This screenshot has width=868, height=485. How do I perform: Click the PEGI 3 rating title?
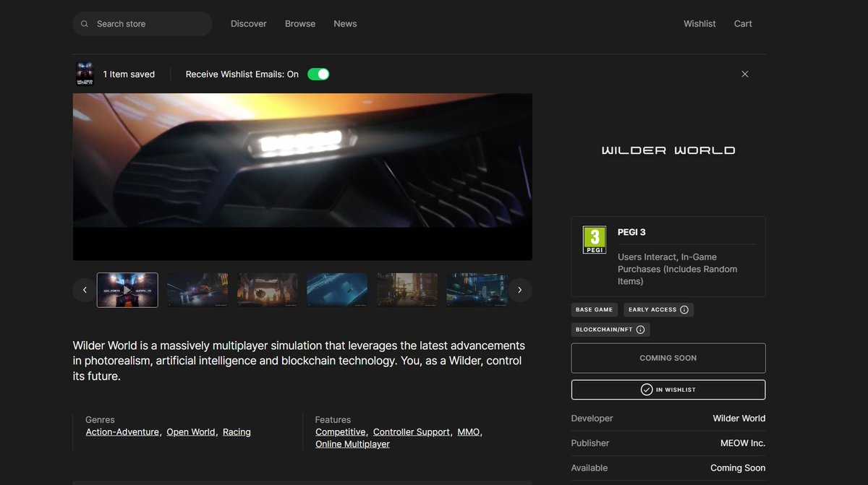point(631,232)
